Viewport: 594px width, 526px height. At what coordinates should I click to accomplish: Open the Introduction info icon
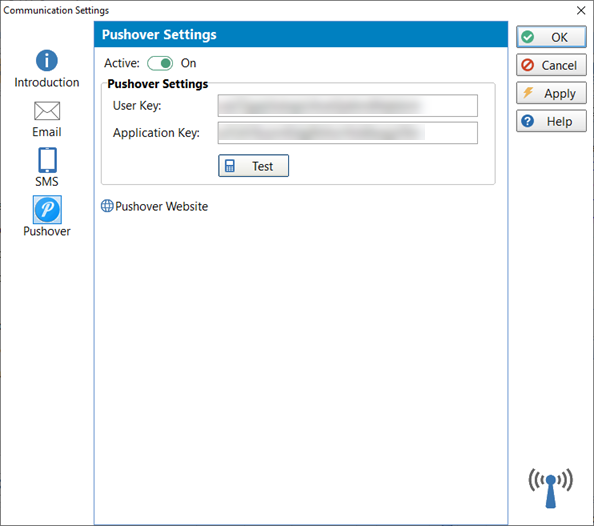click(47, 60)
